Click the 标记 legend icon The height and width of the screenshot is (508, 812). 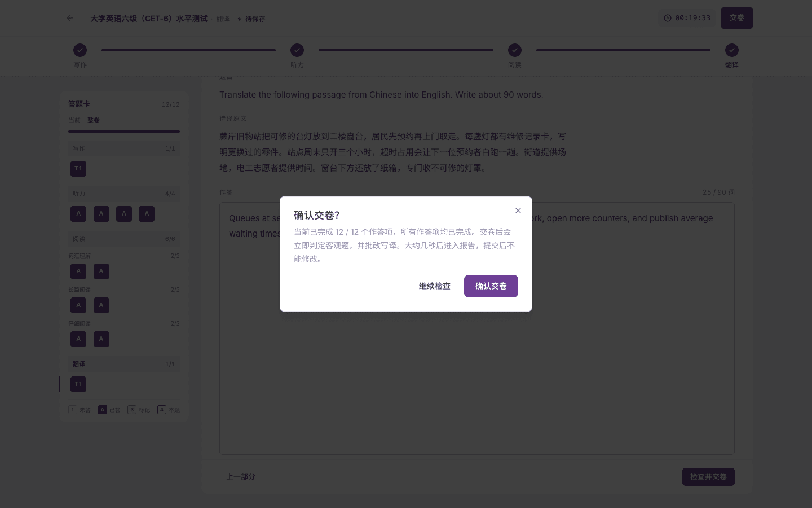tap(132, 410)
